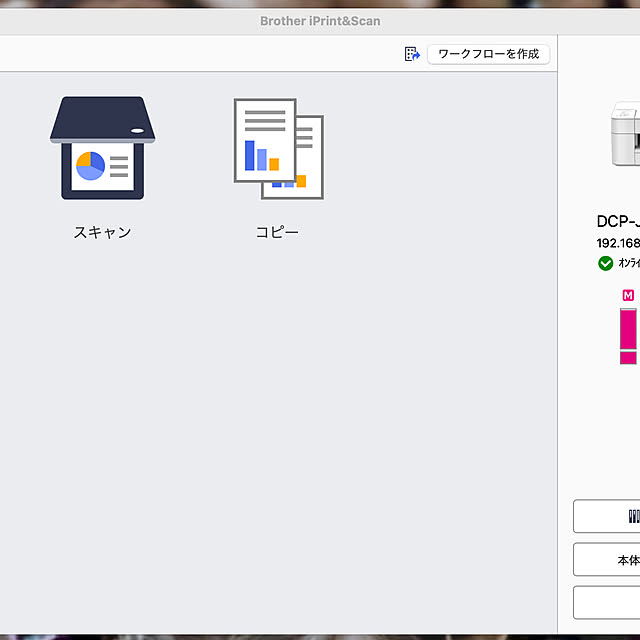
Task: Click the 本体 settings button
Action: (607, 560)
